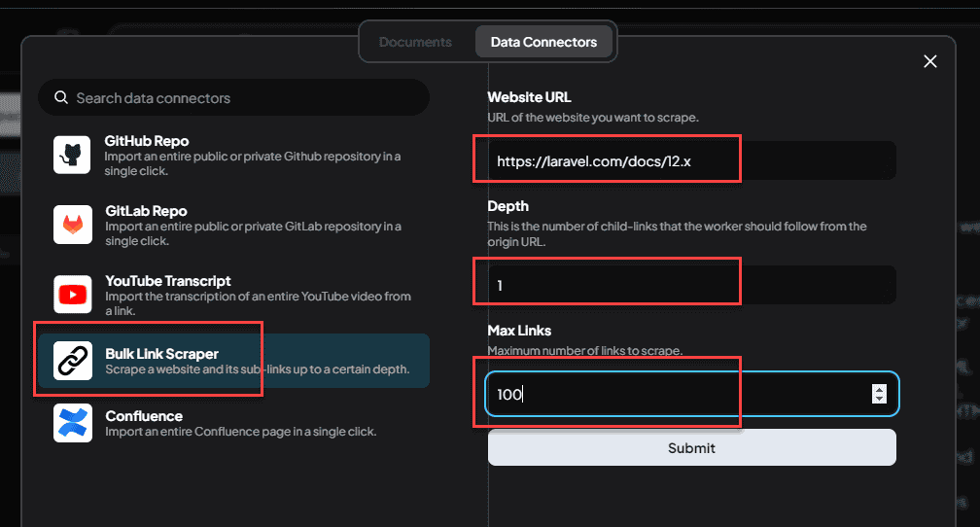
Task: Click the GitLab Repo fox icon
Action: click(73, 225)
